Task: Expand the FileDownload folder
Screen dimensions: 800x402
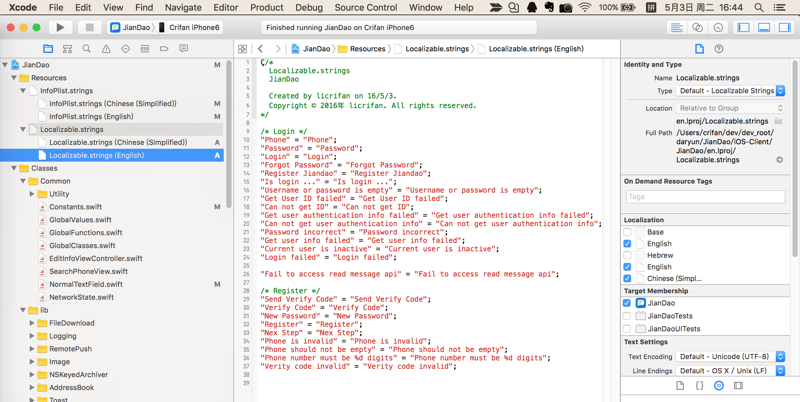Action: [x=32, y=323]
